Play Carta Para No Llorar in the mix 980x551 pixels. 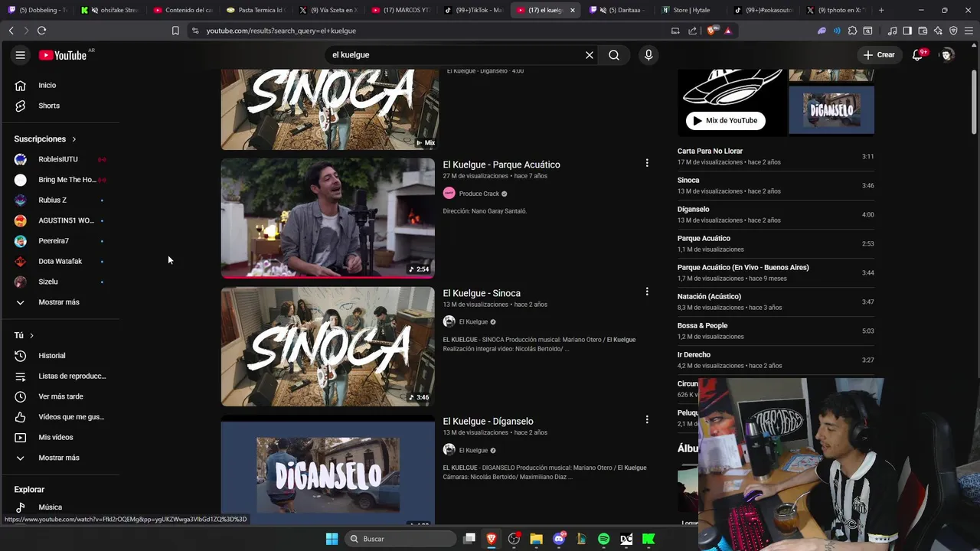[776, 156]
